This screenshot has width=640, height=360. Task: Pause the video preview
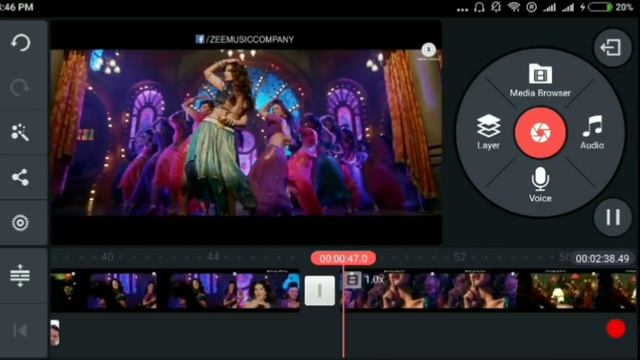point(613,217)
